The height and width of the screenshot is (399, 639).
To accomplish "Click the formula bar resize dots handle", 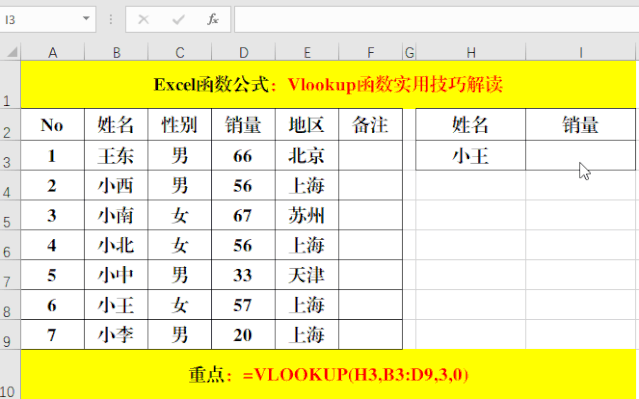I will coord(110,19).
